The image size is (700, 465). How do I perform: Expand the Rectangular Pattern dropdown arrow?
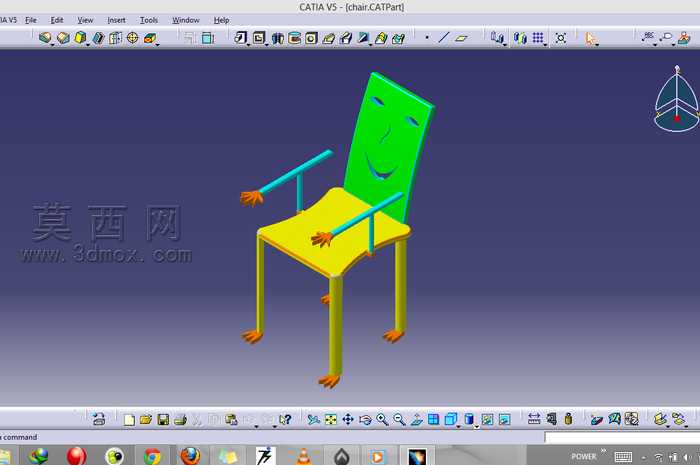(545, 45)
